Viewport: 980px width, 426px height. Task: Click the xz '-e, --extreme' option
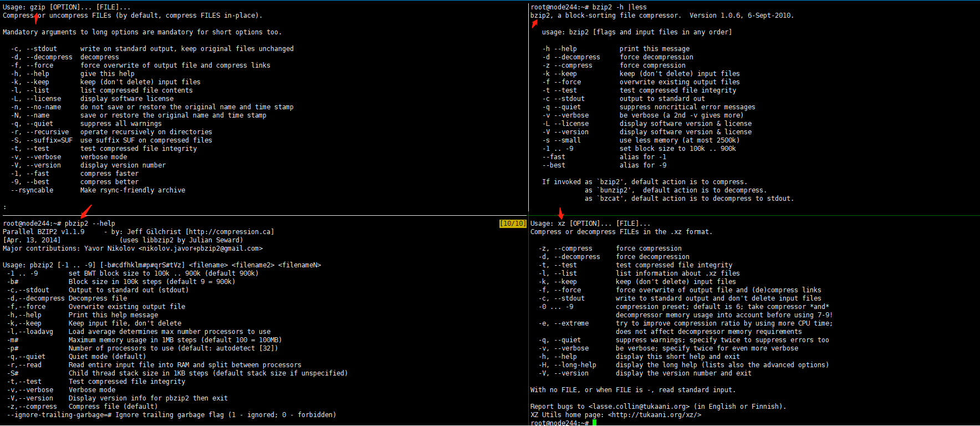pyautogui.click(x=564, y=323)
